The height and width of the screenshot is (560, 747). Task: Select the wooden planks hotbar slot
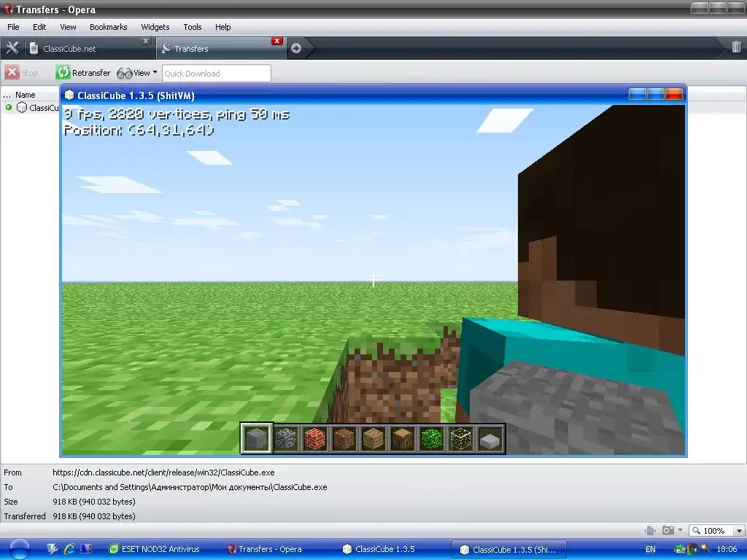pos(373,438)
